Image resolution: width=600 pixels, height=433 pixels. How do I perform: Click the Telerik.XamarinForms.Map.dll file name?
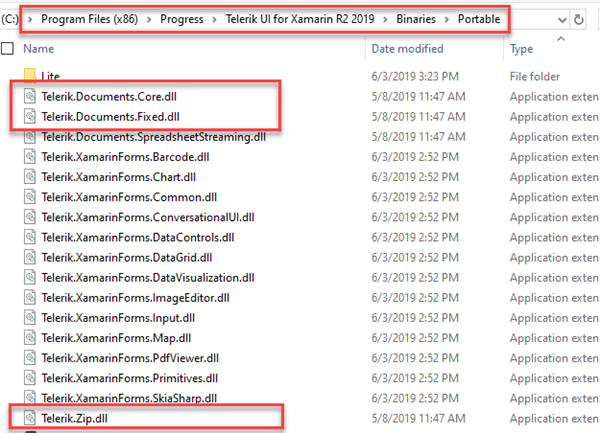(x=116, y=338)
